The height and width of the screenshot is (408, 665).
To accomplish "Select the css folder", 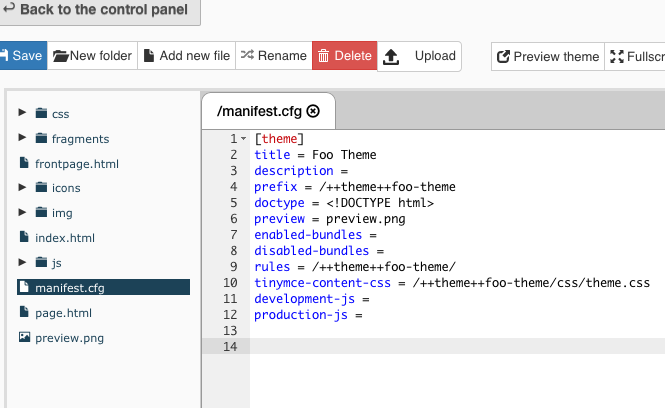I will click(x=60, y=114).
